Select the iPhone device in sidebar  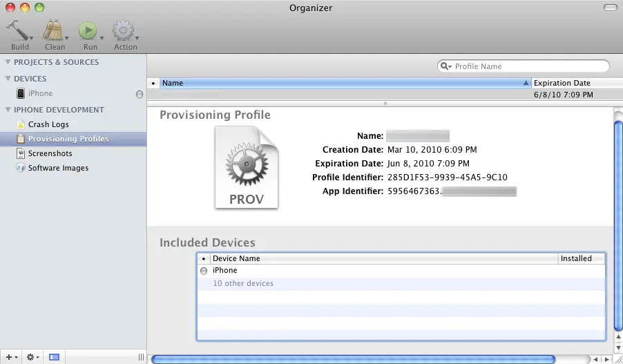[x=40, y=93]
